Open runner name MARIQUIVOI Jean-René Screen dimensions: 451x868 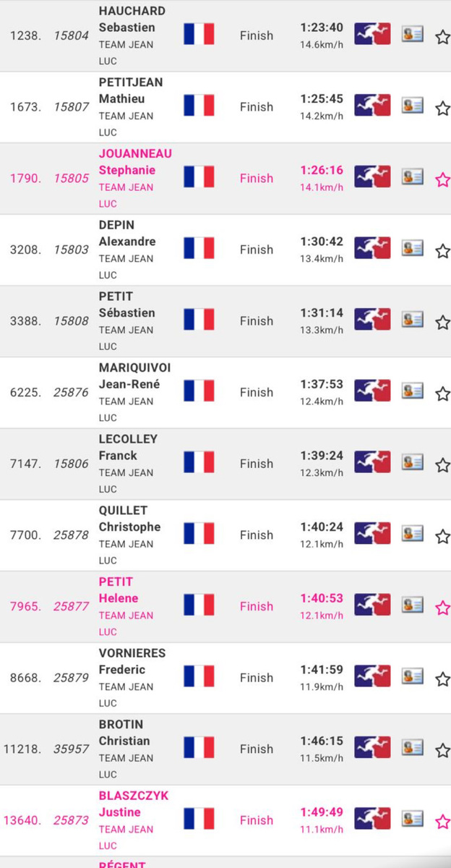click(134, 376)
